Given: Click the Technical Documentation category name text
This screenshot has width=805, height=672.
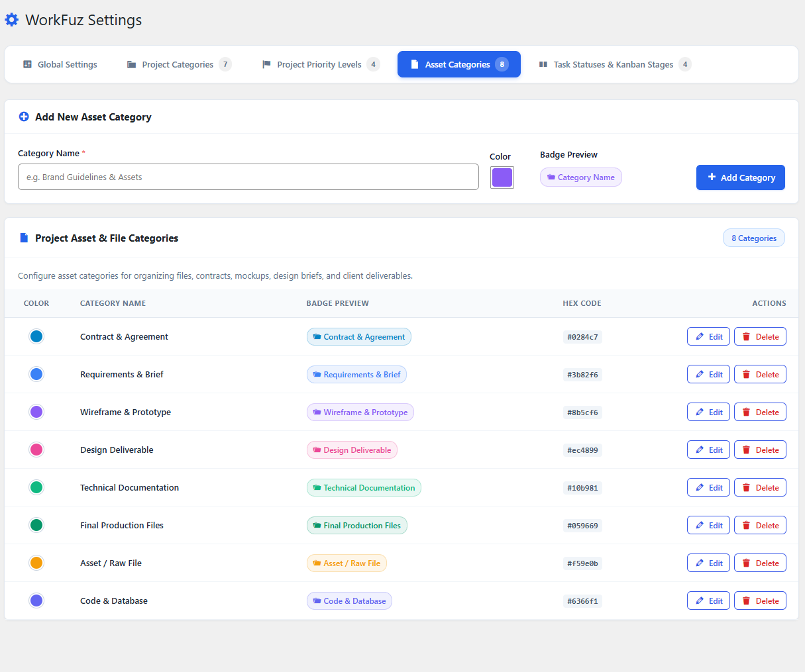Looking at the screenshot, I should (x=129, y=487).
